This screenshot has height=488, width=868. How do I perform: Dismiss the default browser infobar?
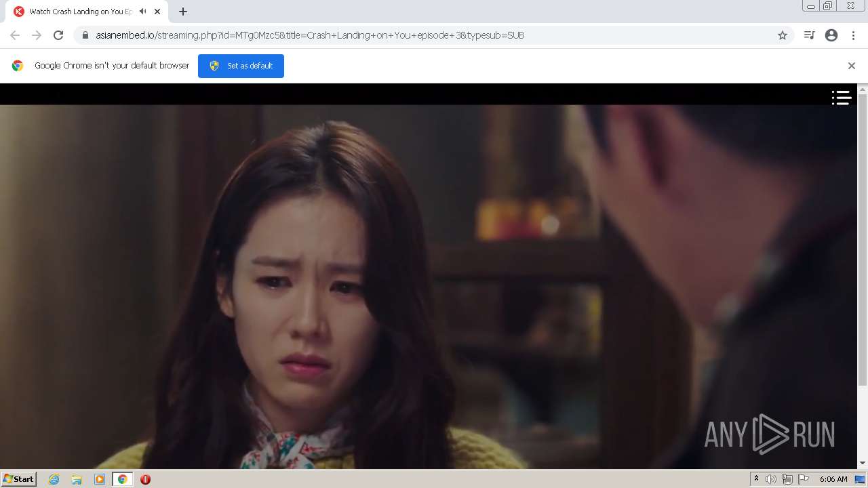click(x=852, y=66)
